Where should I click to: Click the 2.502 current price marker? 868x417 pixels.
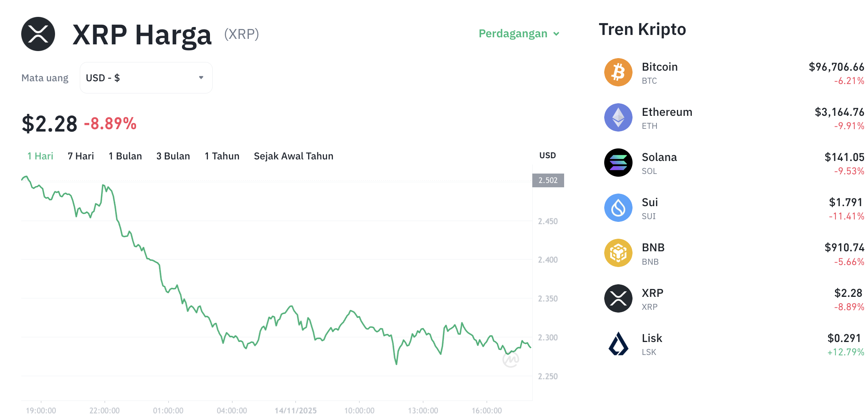click(x=548, y=181)
